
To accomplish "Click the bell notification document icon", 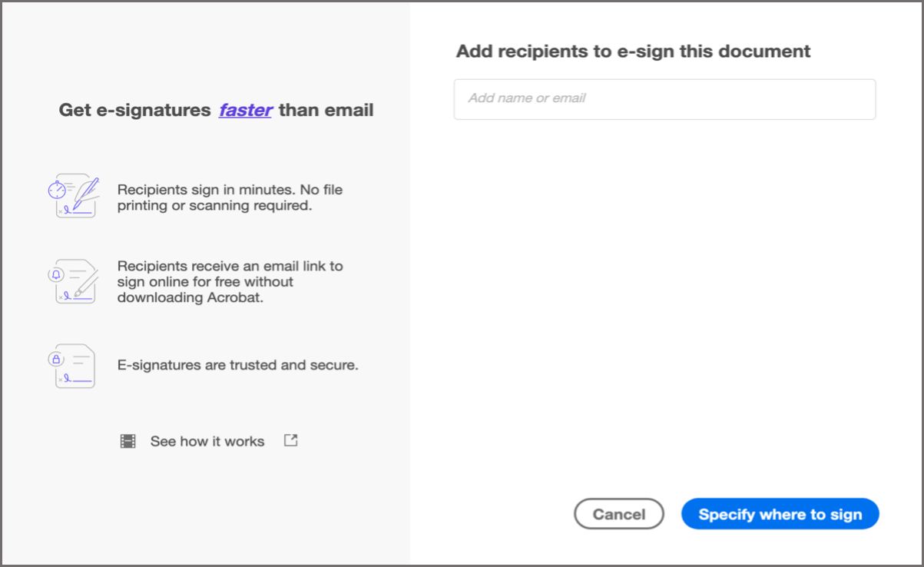I will [75, 281].
